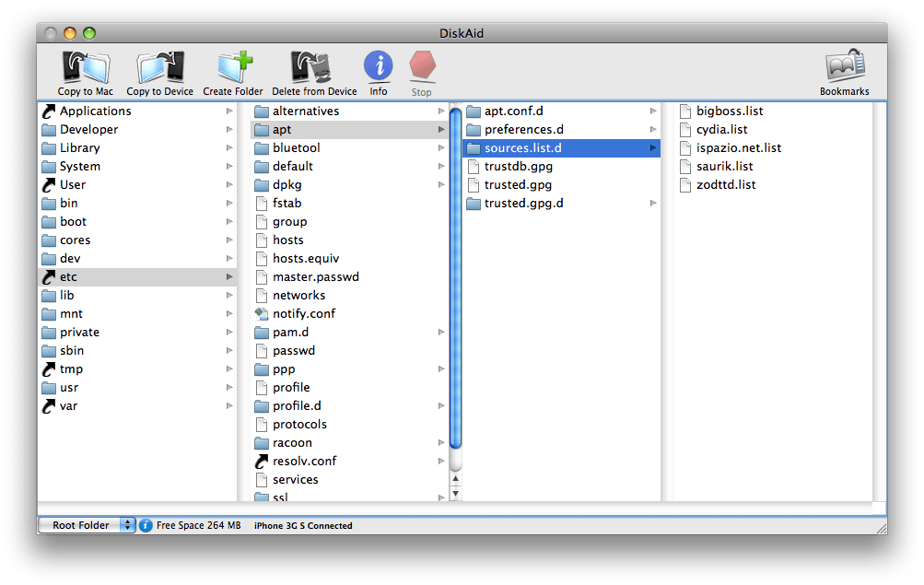This screenshot has height=585, width=924.
Task: Click the bigboss.list file icon
Action: (x=685, y=111)
